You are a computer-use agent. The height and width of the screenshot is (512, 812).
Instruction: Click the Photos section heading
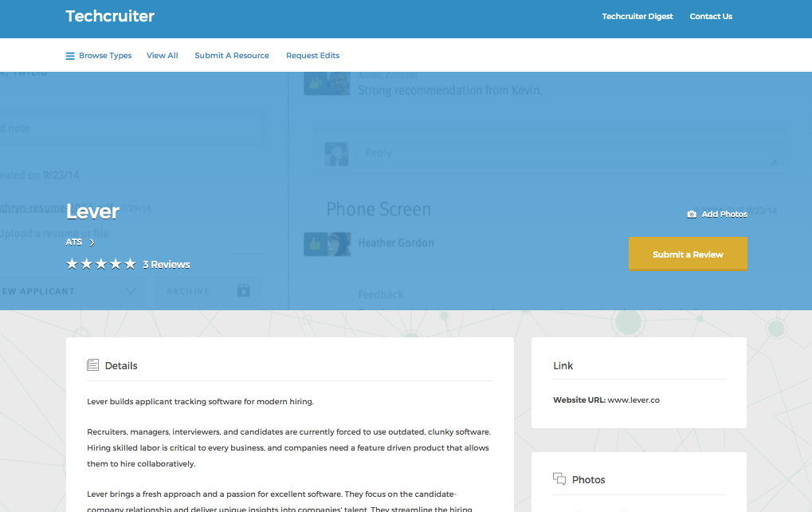tap(588, 480)
